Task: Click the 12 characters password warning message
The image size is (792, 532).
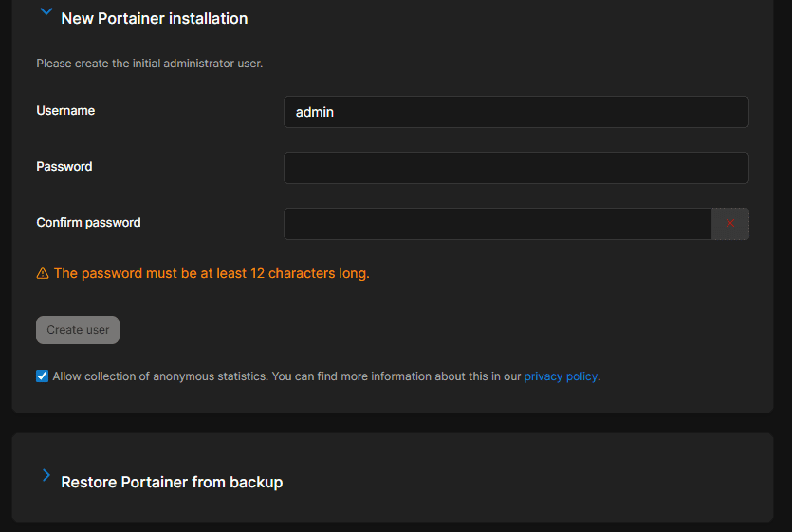Action: pyautogui.click(x=212, y=274)
